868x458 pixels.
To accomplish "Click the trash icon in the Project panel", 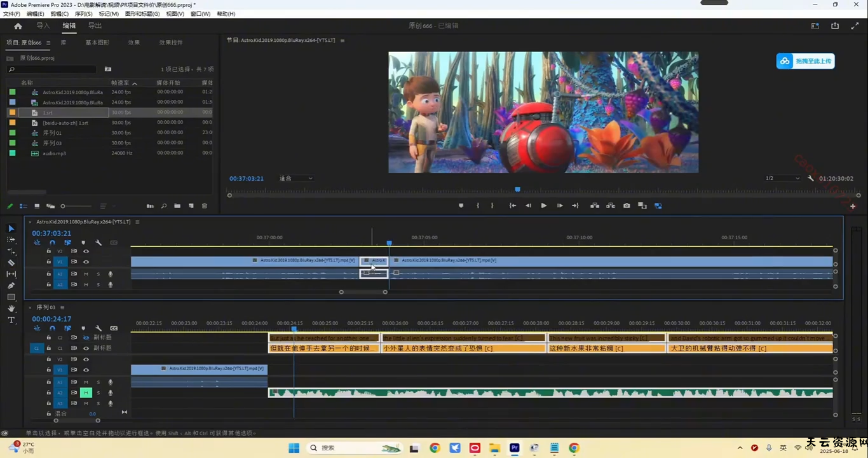I will pos(204,206).
